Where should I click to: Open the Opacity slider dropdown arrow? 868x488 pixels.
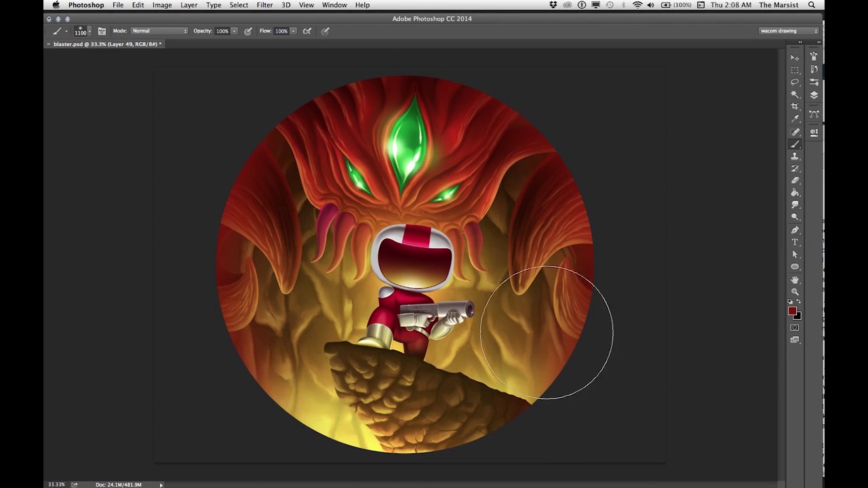[235, 31]
